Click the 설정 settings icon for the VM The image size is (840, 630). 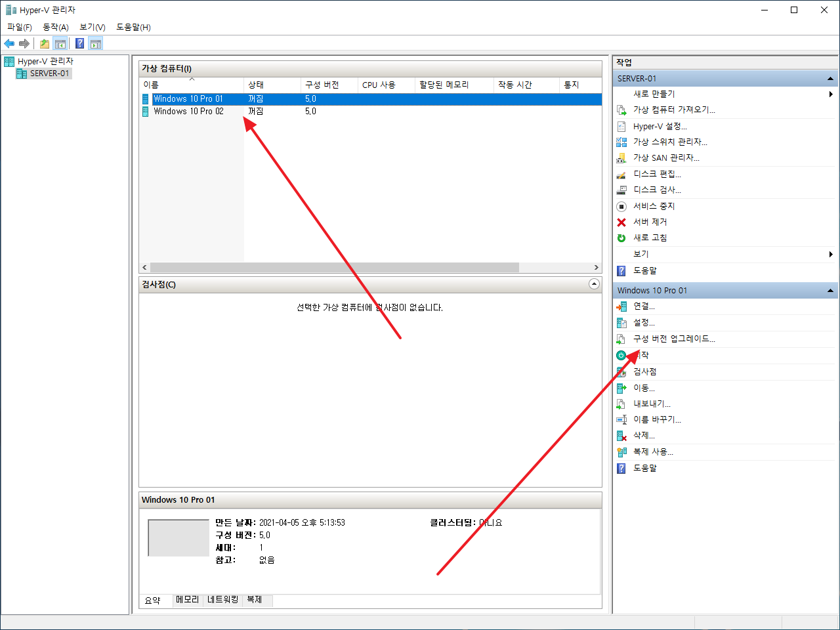(x=621, y=323)
